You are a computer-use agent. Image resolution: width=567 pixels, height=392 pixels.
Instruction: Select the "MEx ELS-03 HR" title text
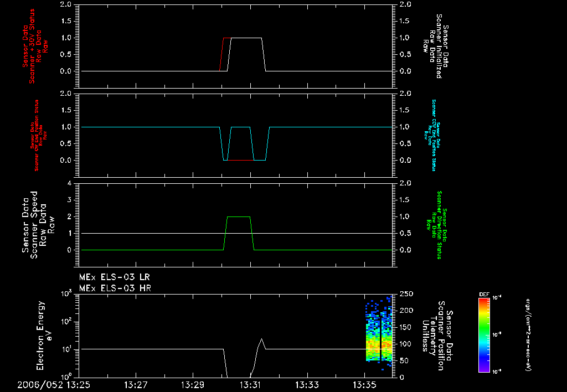pos(115,288)
